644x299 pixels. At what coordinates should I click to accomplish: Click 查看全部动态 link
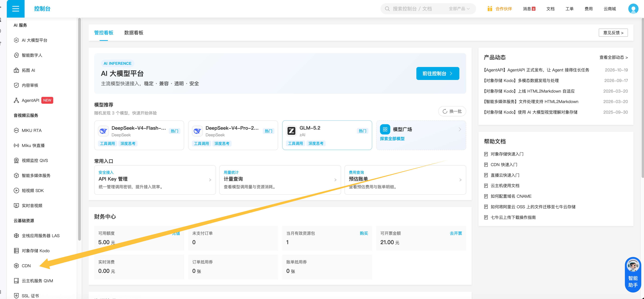coord(613,57)
